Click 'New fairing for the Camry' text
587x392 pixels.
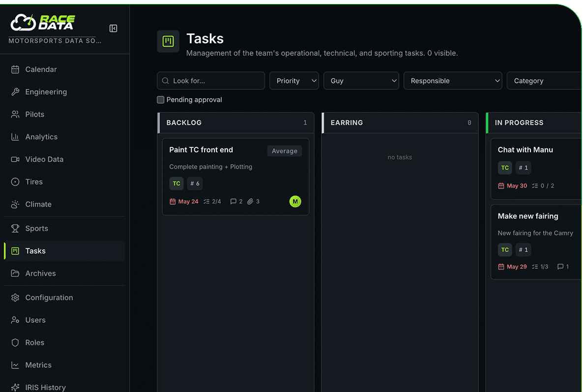tap(535, 233)
